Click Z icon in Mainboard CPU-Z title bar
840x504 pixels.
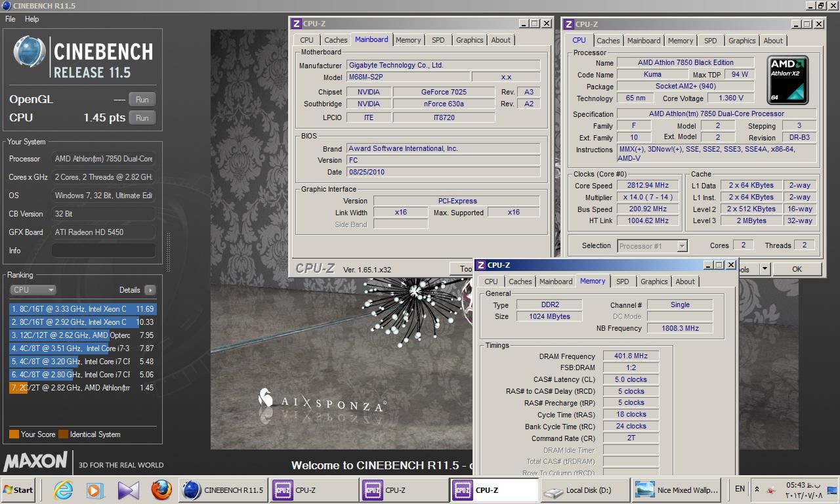point(296,24)
